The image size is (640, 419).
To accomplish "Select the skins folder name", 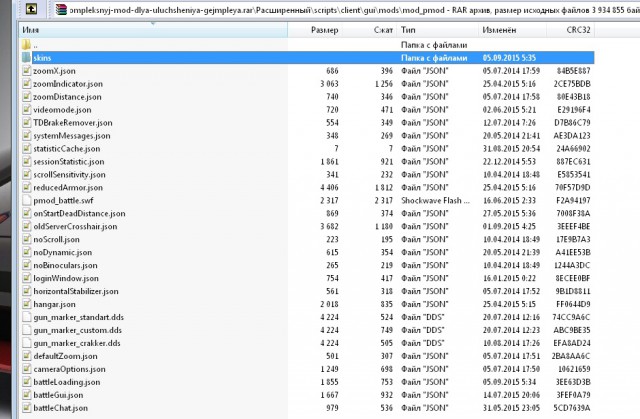I will [x=42, y=58].
